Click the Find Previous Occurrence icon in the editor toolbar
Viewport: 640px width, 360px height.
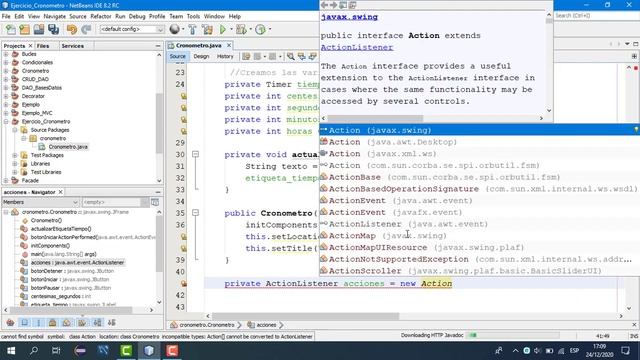pyautogui.click(x=302, y=56)
